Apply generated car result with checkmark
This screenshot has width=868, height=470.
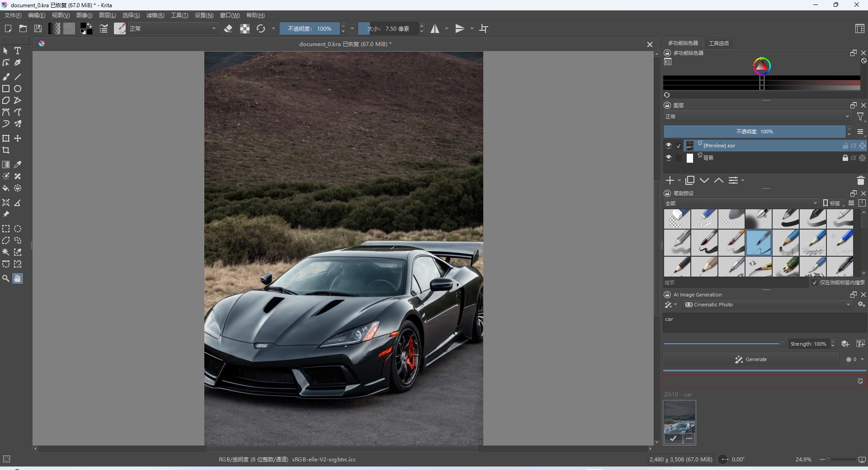[673, 438]
